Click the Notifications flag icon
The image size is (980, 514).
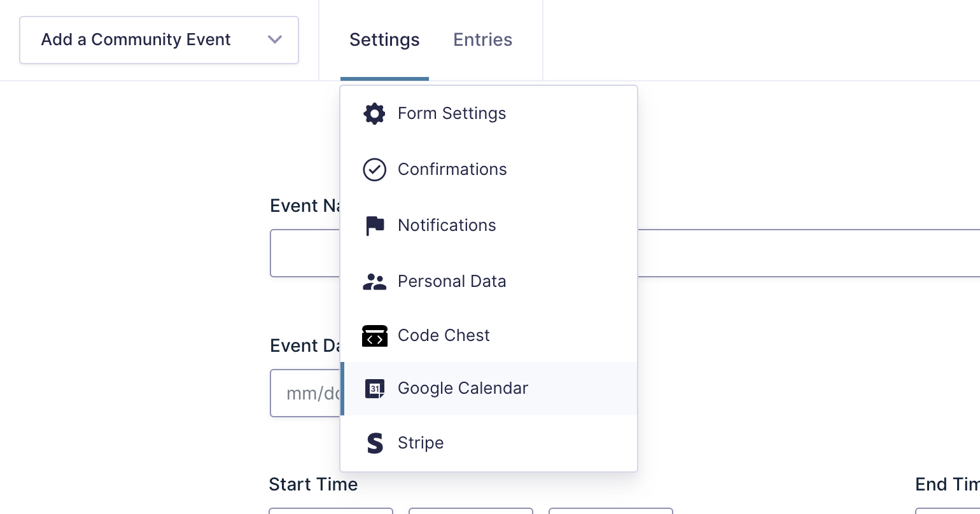point(375,226)
